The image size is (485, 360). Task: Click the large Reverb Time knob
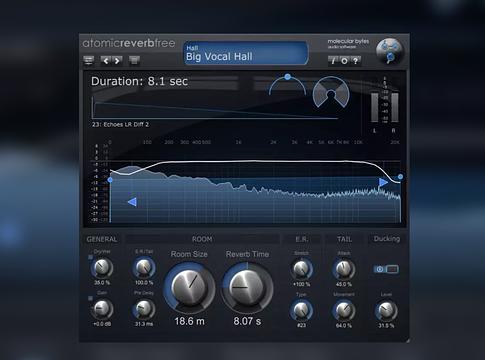(x=247, y=287)
